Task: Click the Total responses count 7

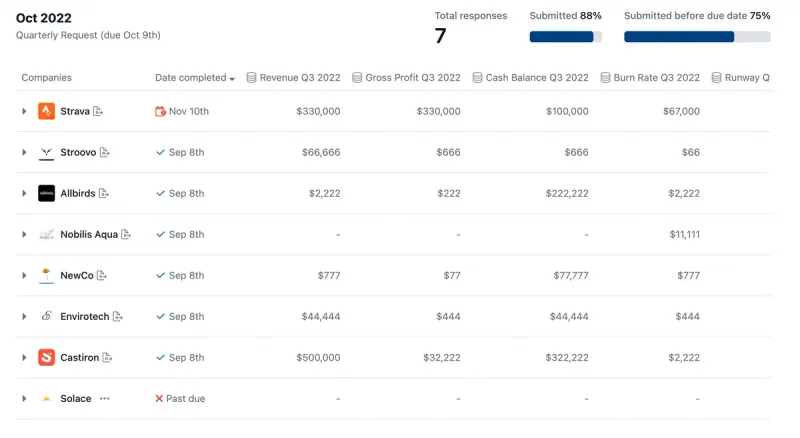Action: point(440,36)
